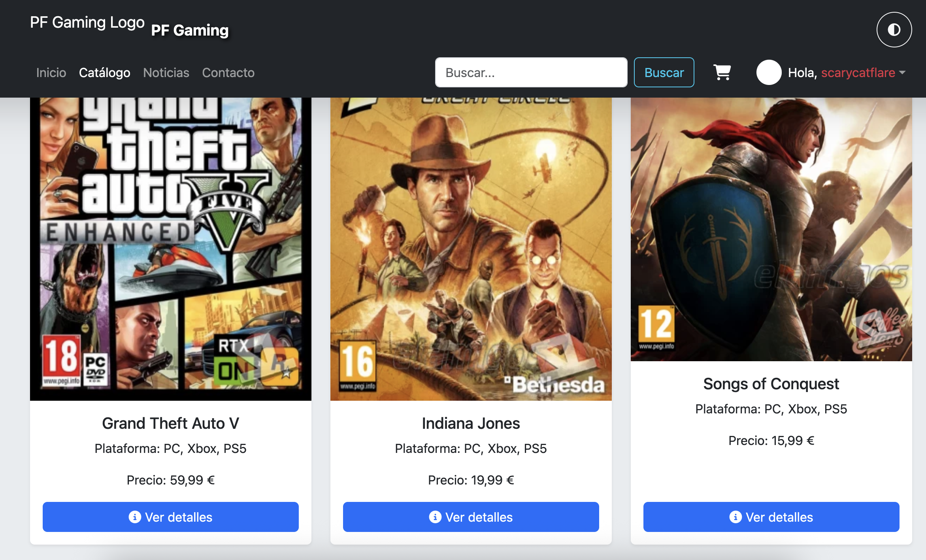
Task: Navigate to Contacto
Action: pyautogui.click(x=228, y=73)
